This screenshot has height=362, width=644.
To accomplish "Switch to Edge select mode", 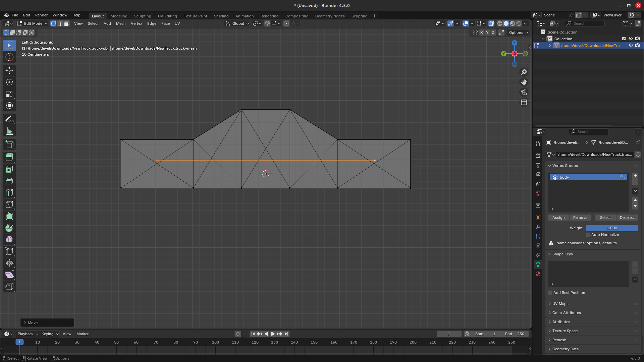I will 60,23.
